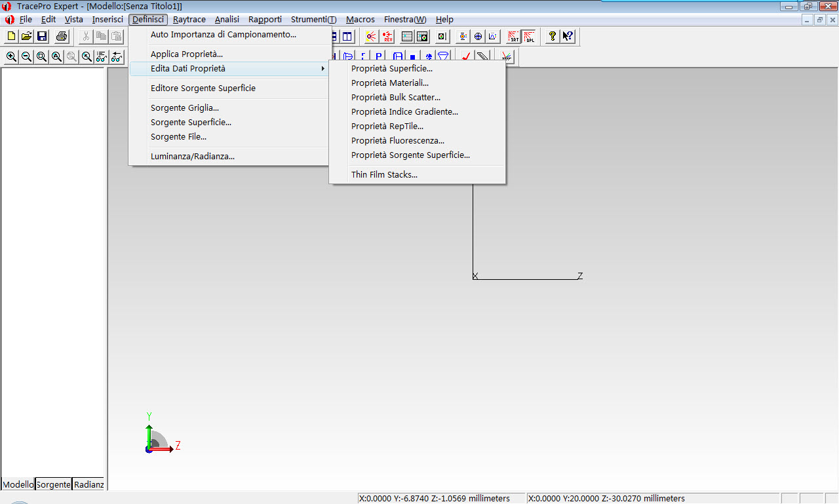839x504 pixels.
Task: Click the magnifier icon with arrow
Action: pos(87,57)
